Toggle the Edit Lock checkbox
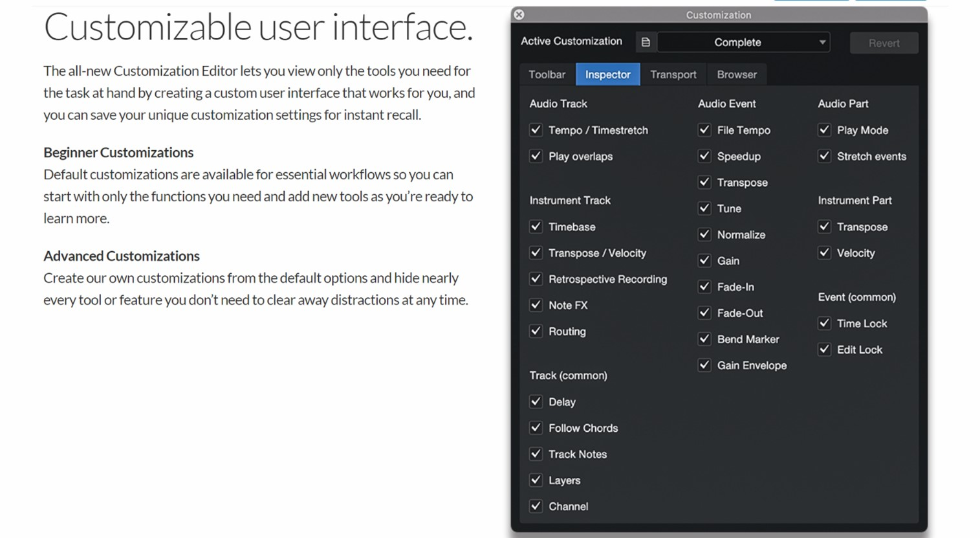The width and height of the screenshot is (980, 538). coord(824,349)
